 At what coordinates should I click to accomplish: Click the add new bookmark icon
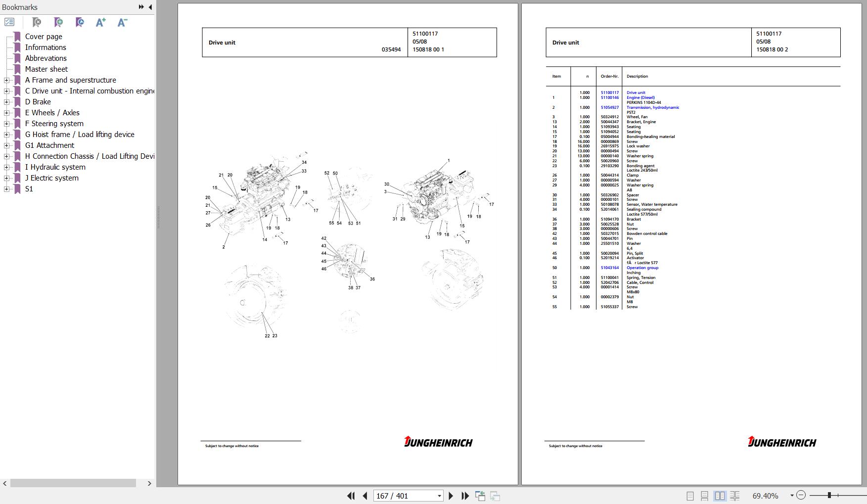pos(58,22)
